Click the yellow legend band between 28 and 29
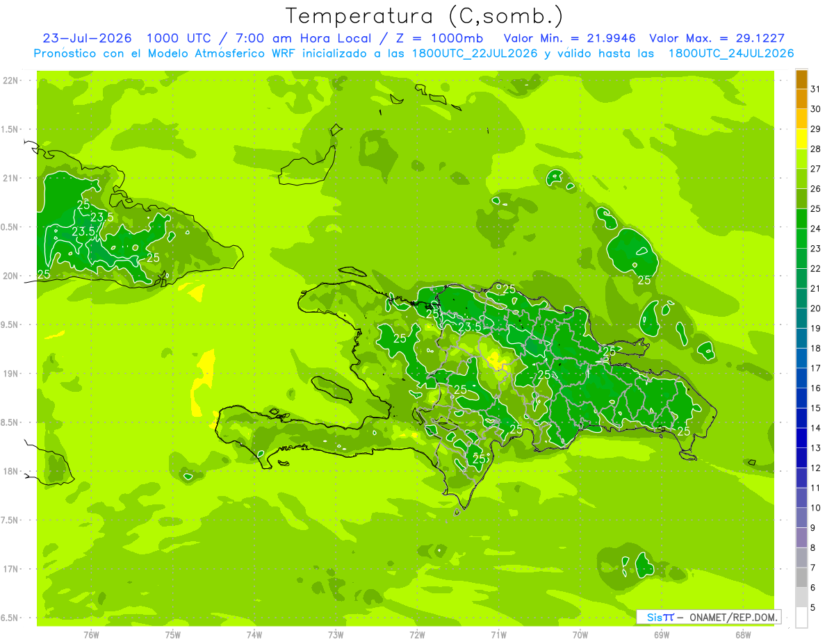This screenshot has width=834, height=644. [801, 139]
